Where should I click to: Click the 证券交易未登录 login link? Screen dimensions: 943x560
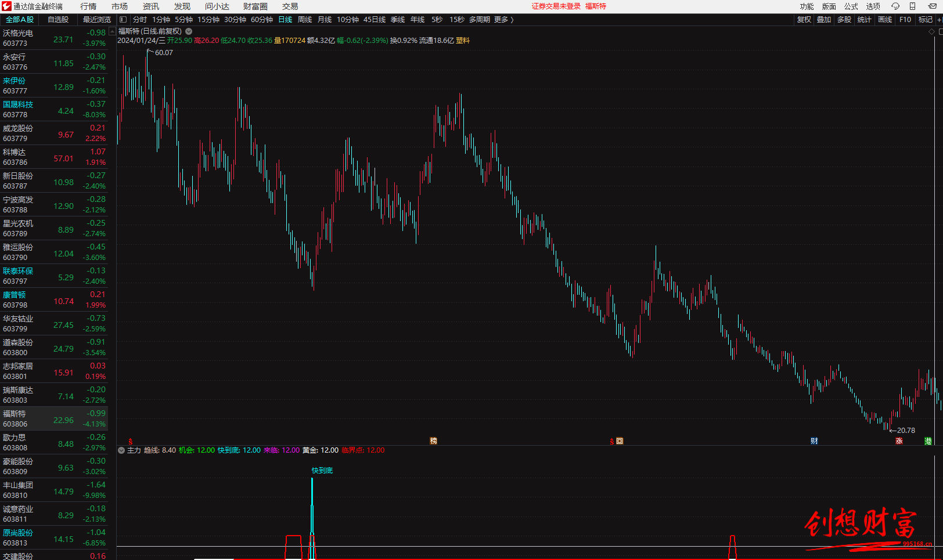click(556, 6)
